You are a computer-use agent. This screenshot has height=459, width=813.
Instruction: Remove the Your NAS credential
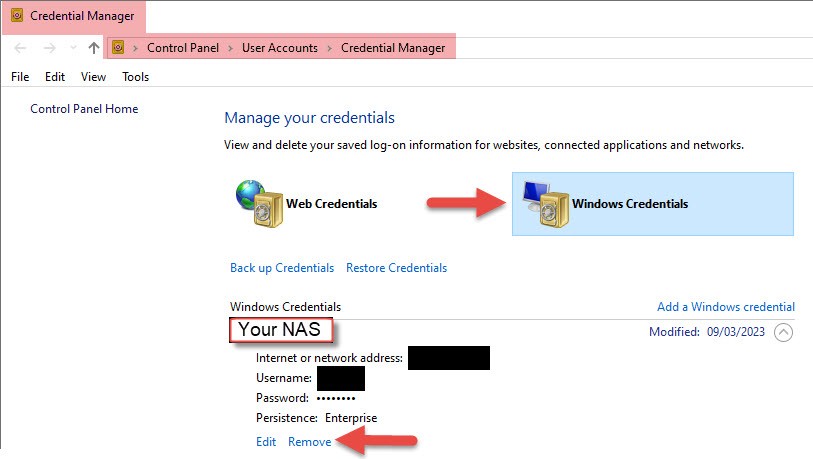[309, 442]
